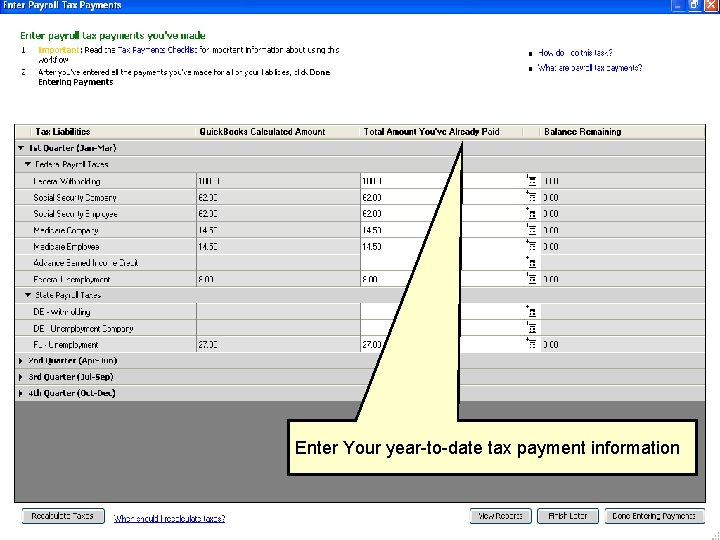Open payment details icon for DE - Unemployment Company
Image resolution: width=720 pixels, height=540 pixels.
tap(531, 328)
